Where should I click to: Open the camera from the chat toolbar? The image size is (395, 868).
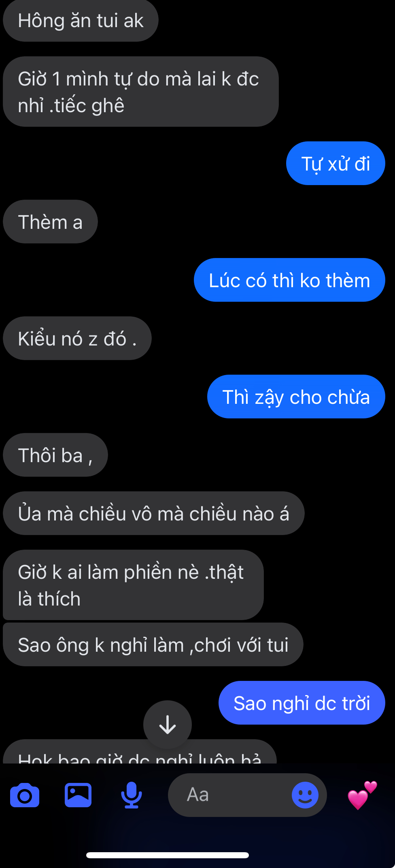(x=25, y=795)
